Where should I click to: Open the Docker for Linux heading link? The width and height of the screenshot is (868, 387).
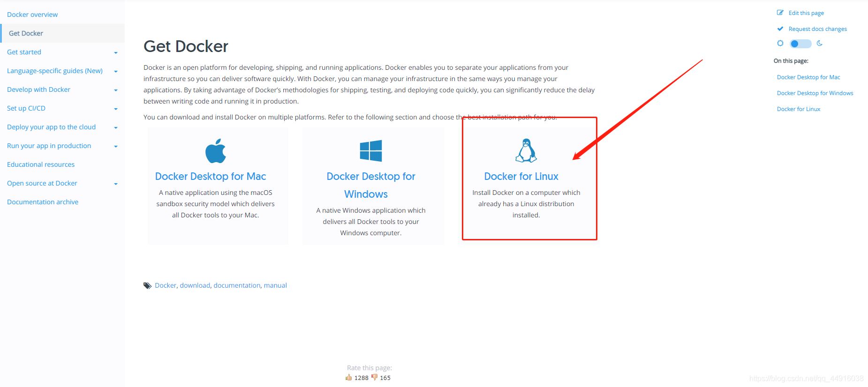(521, 176)
